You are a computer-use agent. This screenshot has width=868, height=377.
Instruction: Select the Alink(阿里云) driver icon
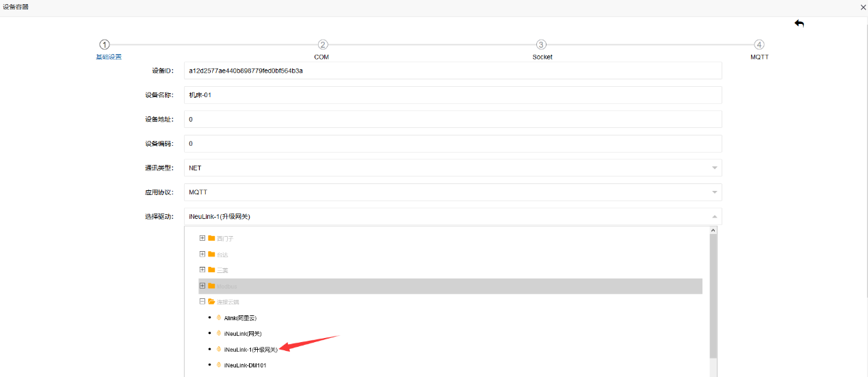[x=219, y=317]
